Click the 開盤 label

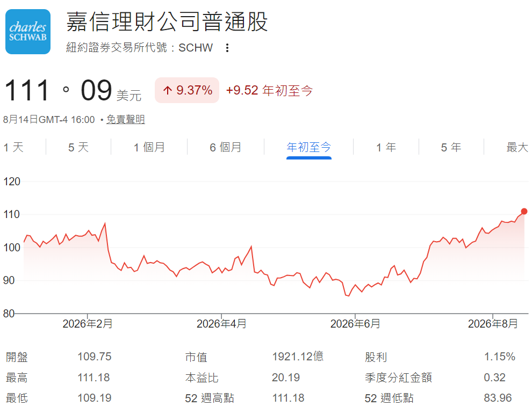[x=17, y=357]
